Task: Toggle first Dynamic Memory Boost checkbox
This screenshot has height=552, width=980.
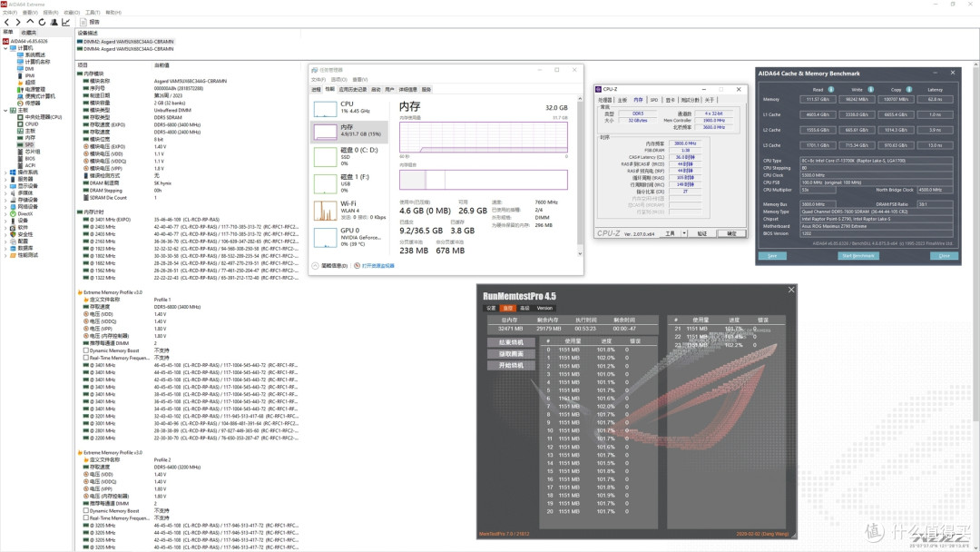Action: [86, 350]
